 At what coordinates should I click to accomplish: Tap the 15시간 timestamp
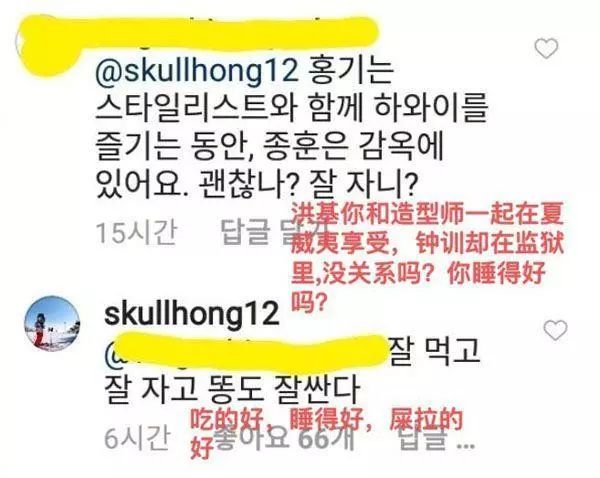click(137, 232)
